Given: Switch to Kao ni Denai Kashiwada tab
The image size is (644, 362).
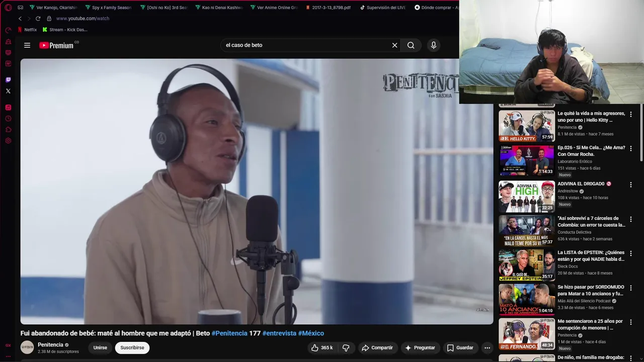Looking at the screenshot, I should 219,8.
